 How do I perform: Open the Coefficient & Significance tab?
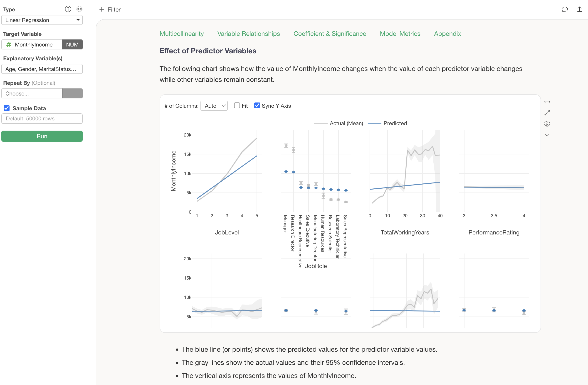[x=330, y=34]
